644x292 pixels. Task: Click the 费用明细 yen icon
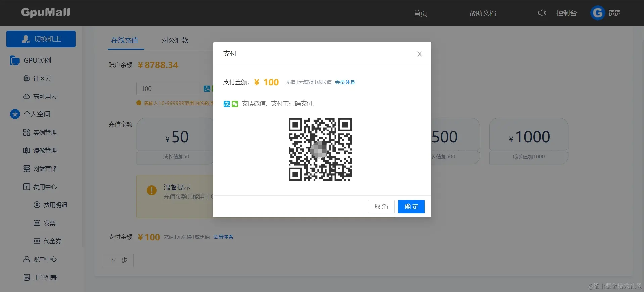click(37, 205)
